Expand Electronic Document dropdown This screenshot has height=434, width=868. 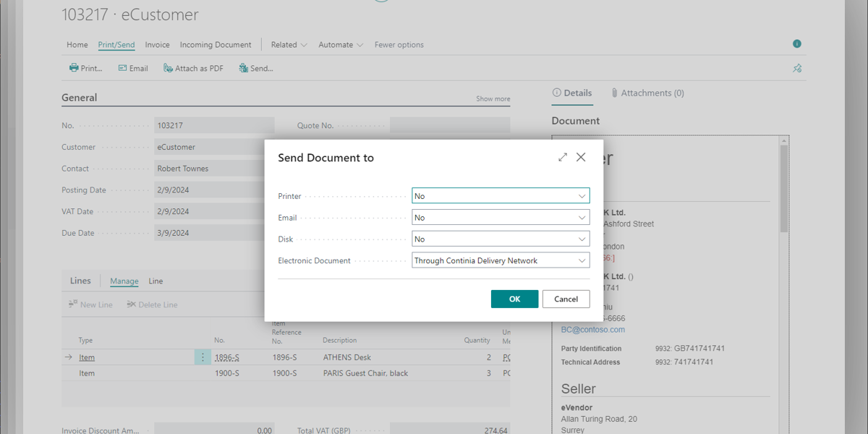tap(582, 261)
